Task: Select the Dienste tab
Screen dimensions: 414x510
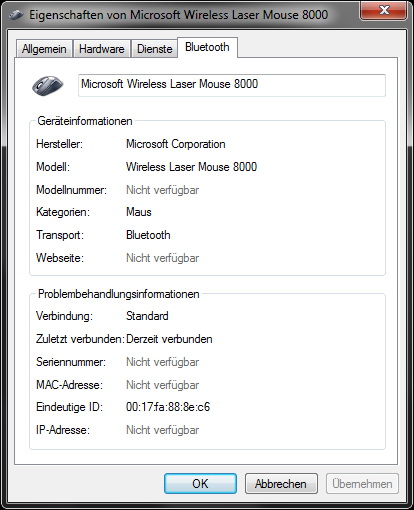Action: [x=155, y=49]
